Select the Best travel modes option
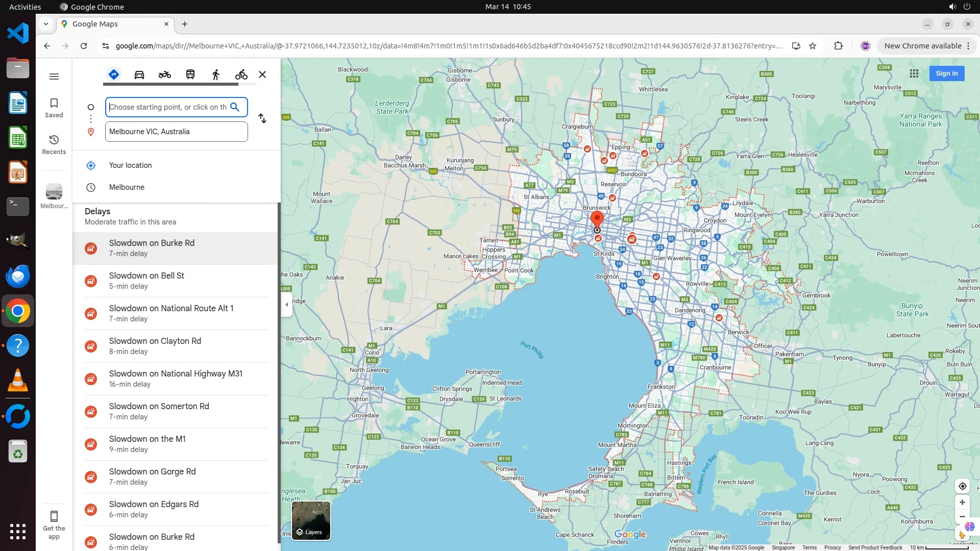 [x=114, y=74]
